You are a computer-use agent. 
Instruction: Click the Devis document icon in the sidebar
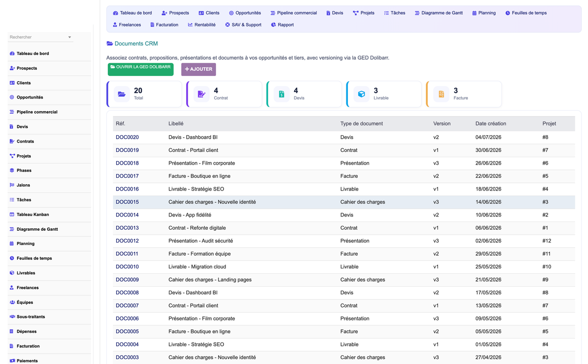coord(12,126)
